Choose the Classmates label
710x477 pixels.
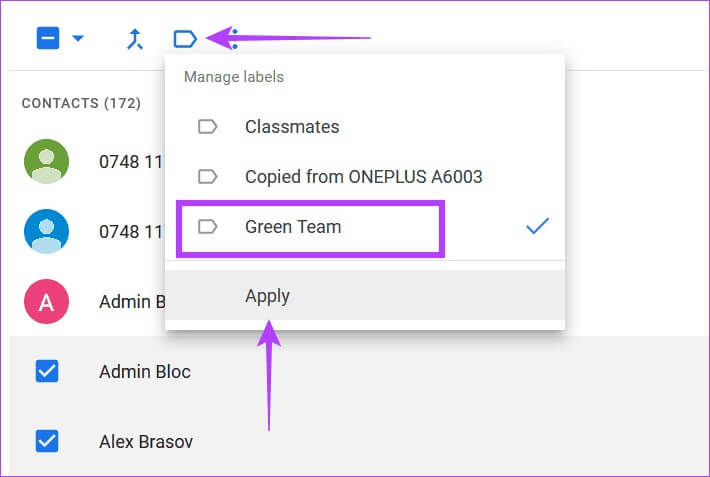pyautogui.click(x=365, y=126)
